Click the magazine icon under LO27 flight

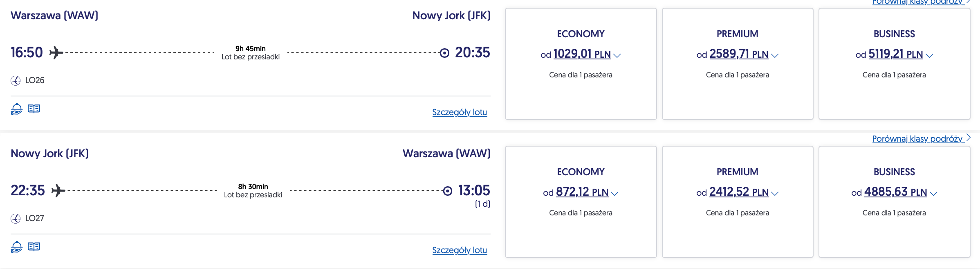coord(34,246)
